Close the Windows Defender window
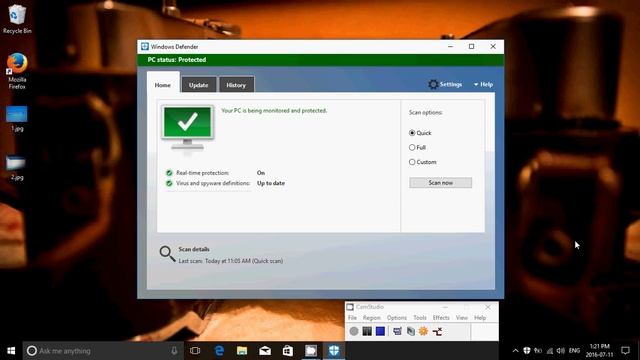This screenshot has width=640, height=360. coord(493,47)
